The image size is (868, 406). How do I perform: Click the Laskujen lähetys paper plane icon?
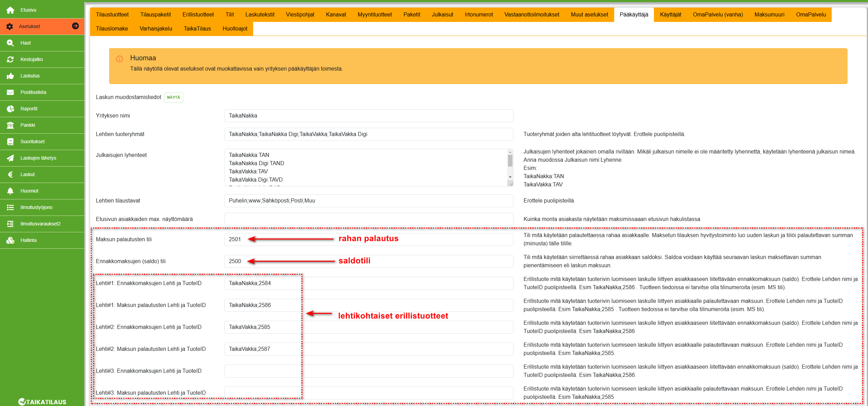[10, 158]
